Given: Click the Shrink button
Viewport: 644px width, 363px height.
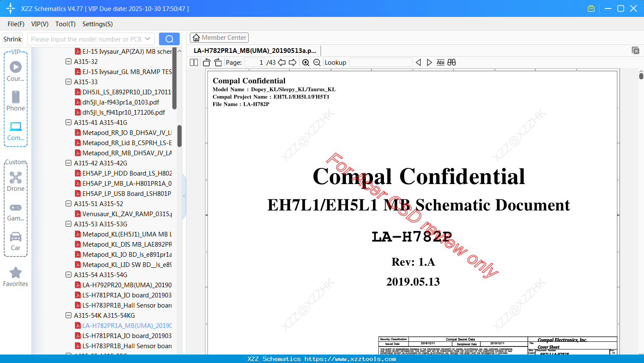Looking at the screenshot, I should [12, 39].
